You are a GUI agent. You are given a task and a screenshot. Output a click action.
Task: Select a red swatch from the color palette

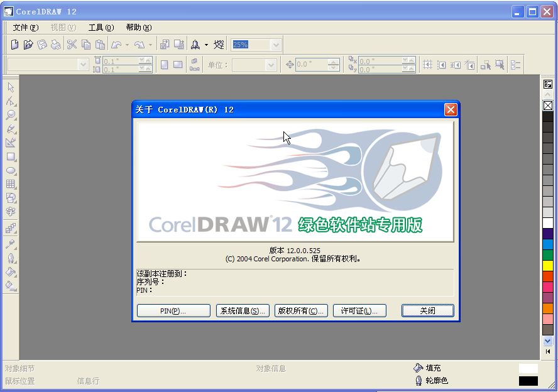547,276
